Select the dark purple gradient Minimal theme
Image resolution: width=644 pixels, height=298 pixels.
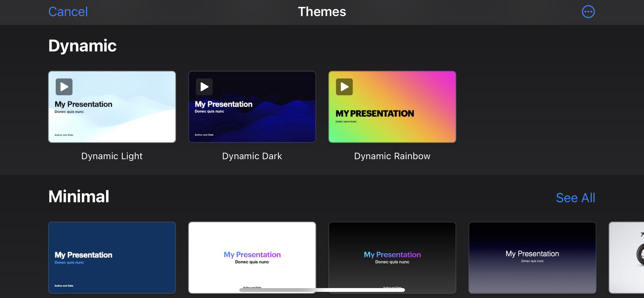point(532,258)
